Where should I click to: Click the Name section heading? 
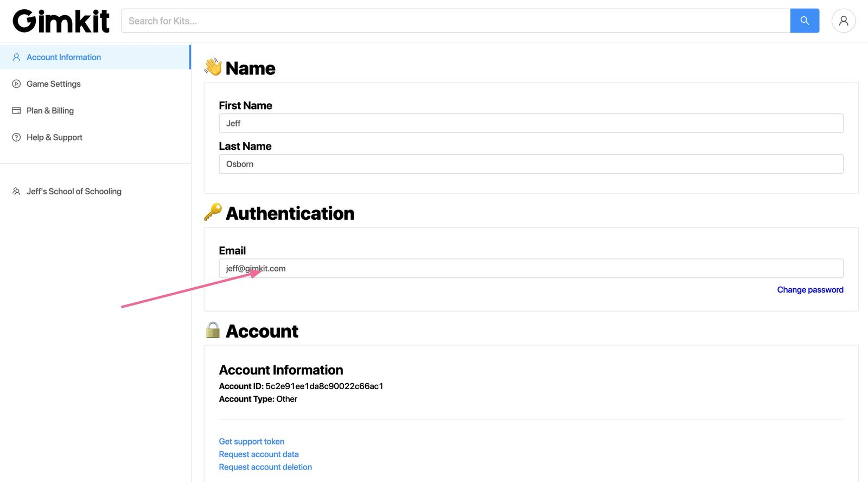point(250,68)
